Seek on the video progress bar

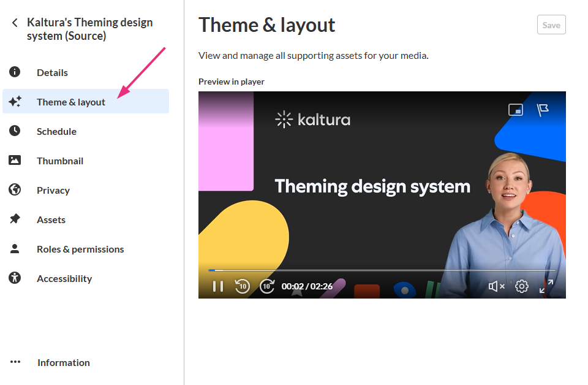pos(382,270)
